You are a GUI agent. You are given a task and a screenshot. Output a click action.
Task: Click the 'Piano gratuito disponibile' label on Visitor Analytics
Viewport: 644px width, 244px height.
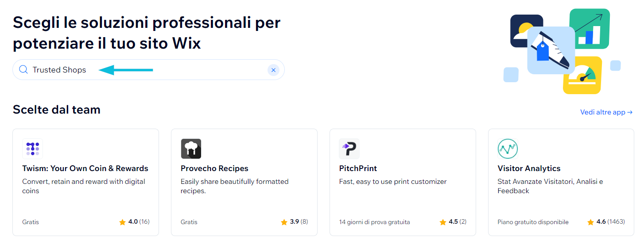pyautogui.click(x=533, y=222)
